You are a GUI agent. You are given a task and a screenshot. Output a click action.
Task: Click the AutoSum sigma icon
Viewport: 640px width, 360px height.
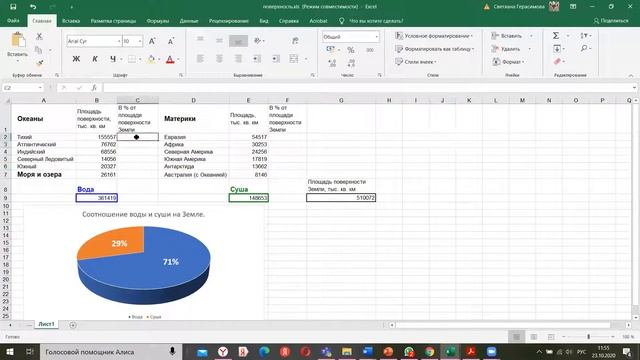pos(556,36)
